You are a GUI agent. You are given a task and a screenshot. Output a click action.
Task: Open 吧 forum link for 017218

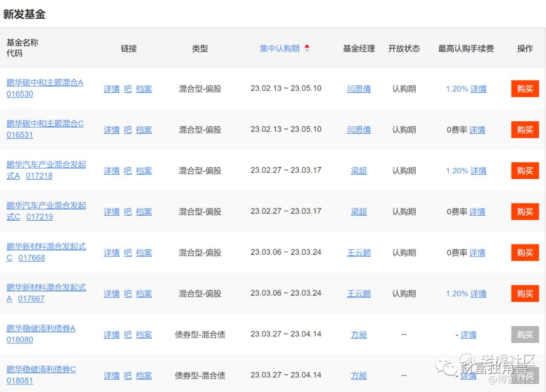(128, 171)
